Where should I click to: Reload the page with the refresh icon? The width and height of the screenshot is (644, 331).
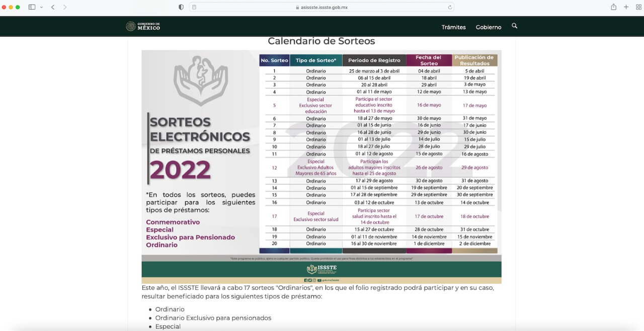click(x=450, y=7)
